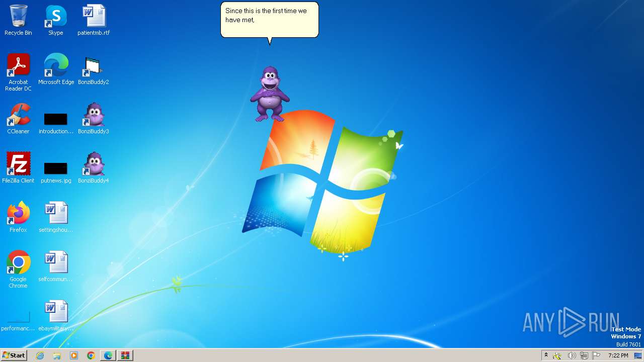Click the Show desktop button
The image size is (644, 362).
click(x=638, y=355)
